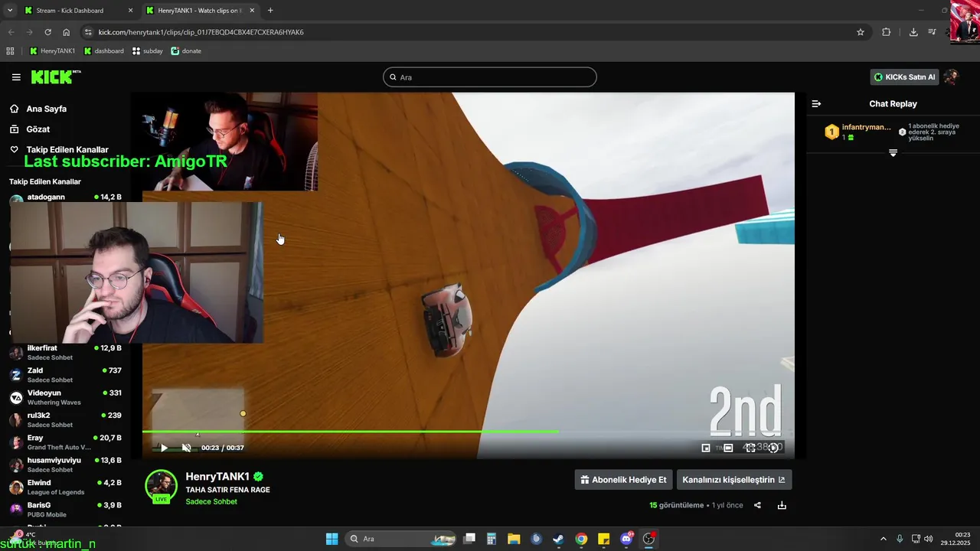Open BarisG channel in sidebar
Screen dimensions: 980x551
[65, 510]
